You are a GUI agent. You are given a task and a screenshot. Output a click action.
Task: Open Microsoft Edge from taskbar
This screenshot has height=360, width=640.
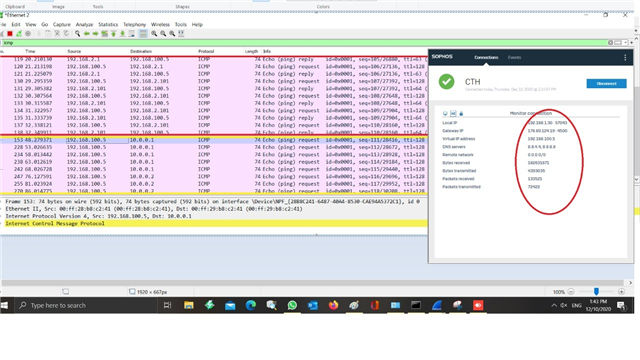click(x=251, y=305)
